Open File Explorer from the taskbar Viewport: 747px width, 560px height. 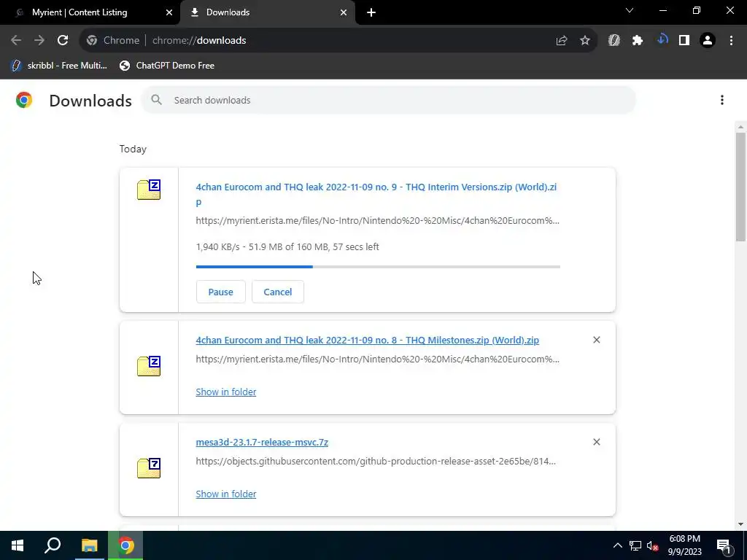tap(89, 545)
